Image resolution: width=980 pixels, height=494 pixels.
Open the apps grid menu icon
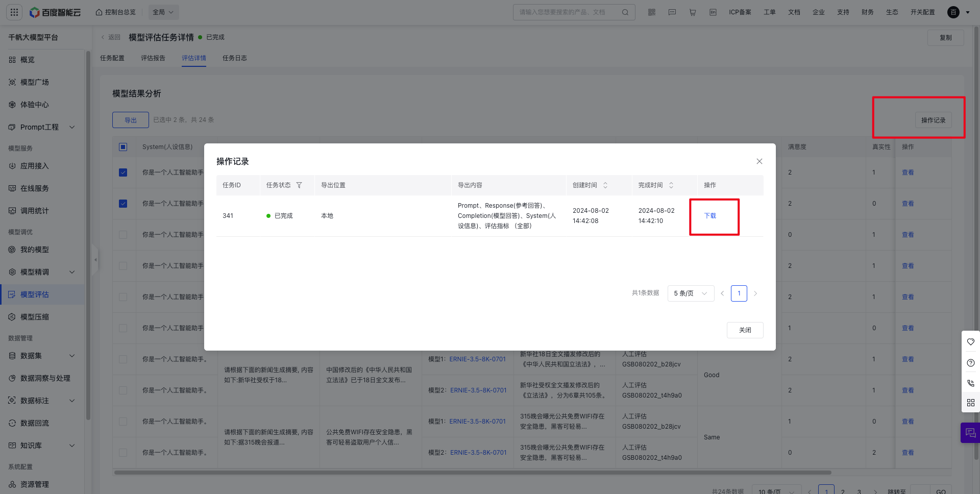(x=14, y=12)
